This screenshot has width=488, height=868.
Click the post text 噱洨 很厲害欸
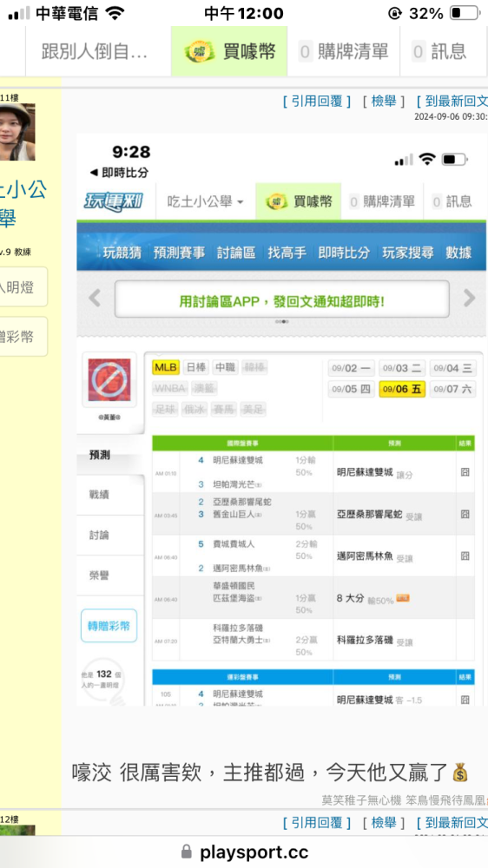140,773
